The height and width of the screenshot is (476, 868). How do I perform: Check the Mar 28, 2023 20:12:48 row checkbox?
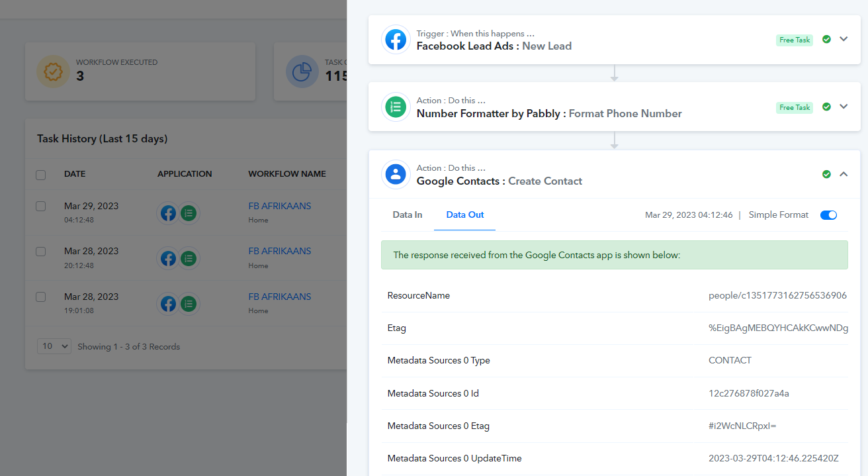(41, 252)
